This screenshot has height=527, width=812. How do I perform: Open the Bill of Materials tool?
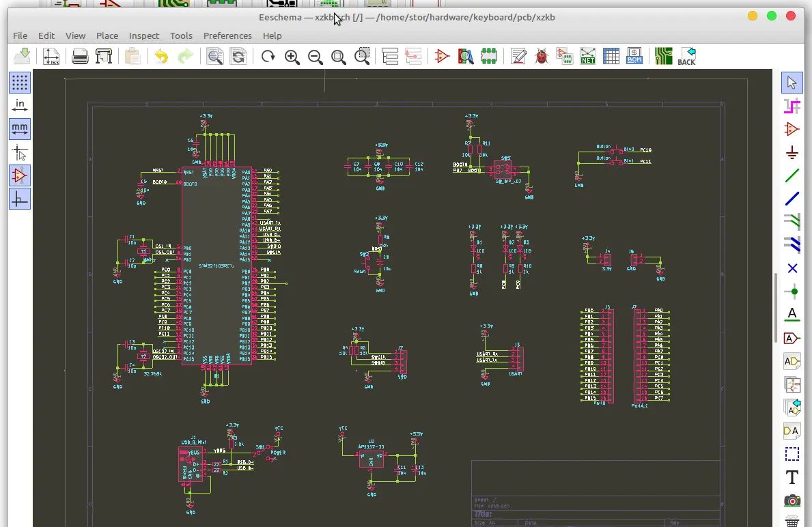pyautogui.click(x=634, y=56)
